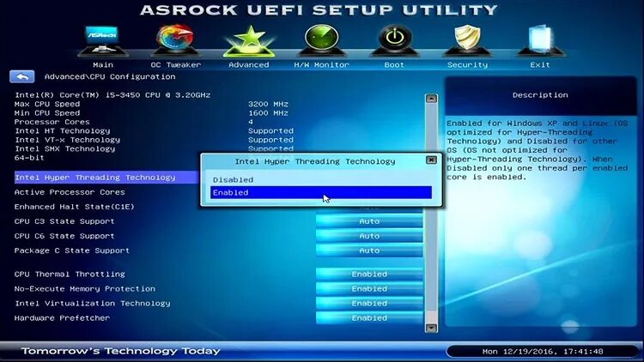Click the Hyper Threading popup title text
The height and width of the screenshot is (362, 644).
pos(315,162)
